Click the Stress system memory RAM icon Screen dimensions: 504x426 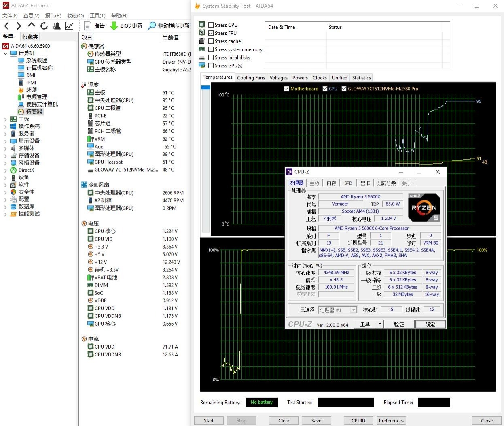[202, 49]
